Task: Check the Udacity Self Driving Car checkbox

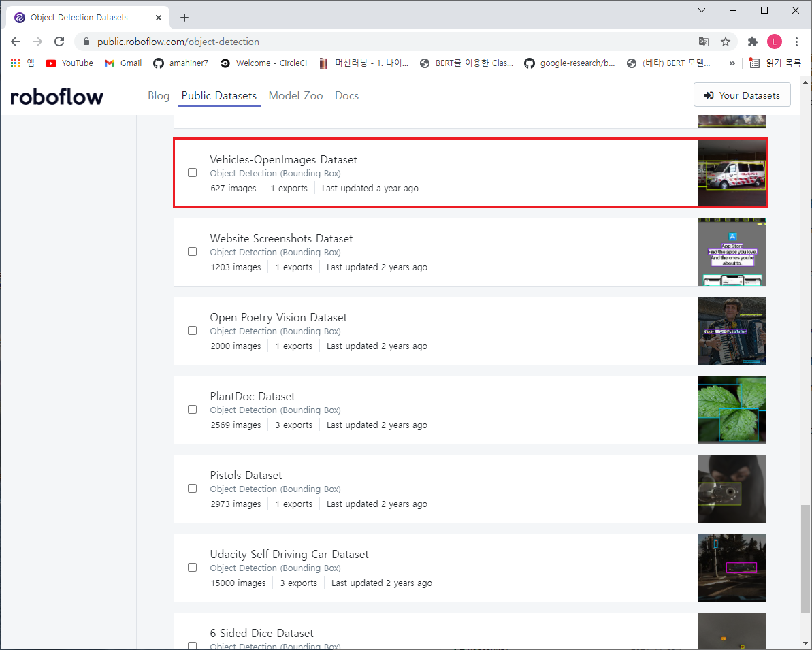Action: pyautogui.click(x=192, y=568)
